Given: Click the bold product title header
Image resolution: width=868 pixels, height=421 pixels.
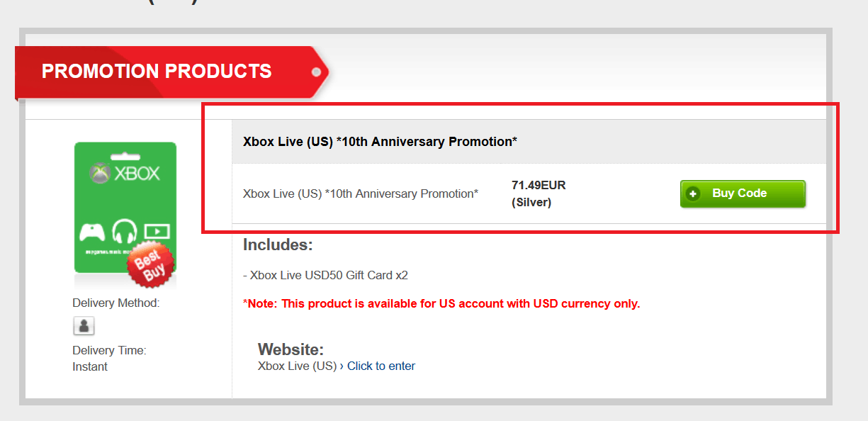Looking at the screenshot, I should coord(380,142).
